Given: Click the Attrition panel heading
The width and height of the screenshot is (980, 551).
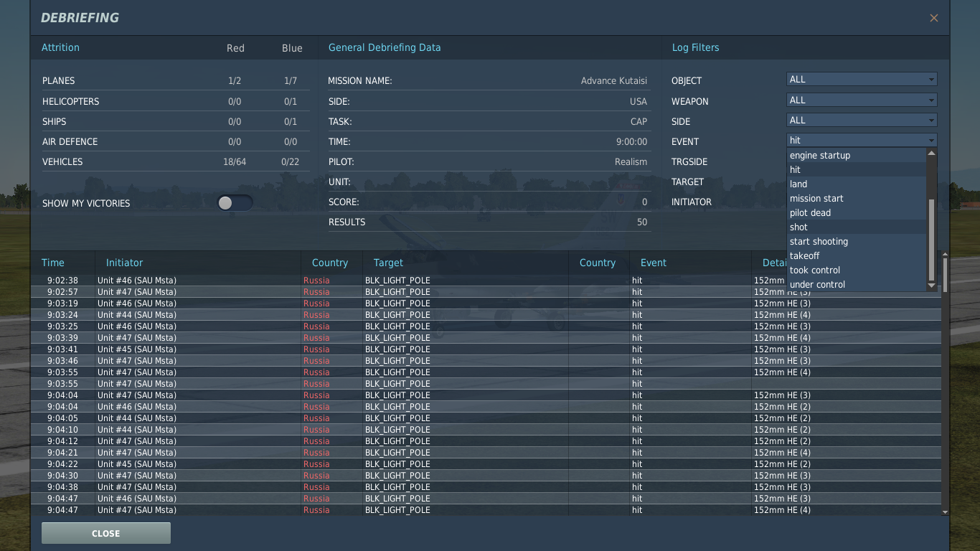Looking at the screenshot, I should click(60, 47).
